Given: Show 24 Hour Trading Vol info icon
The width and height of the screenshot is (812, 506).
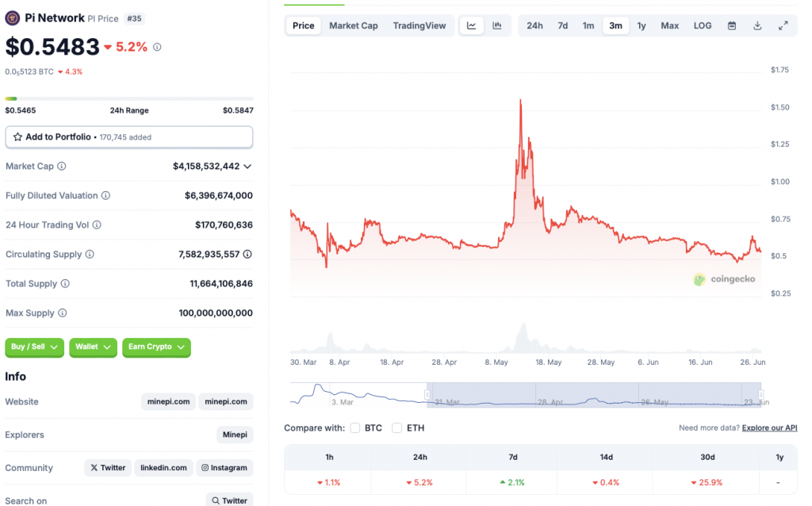Looking at the screenshot, I should coord(97,224).
